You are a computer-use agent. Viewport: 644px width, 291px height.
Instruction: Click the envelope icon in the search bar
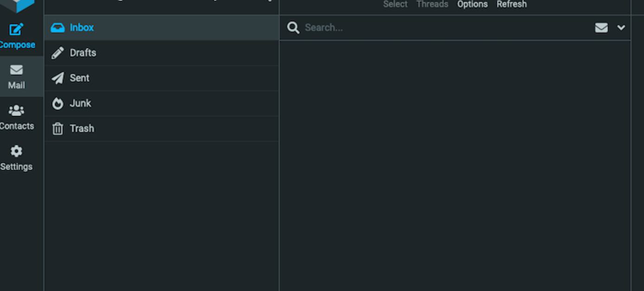point(601,27)
